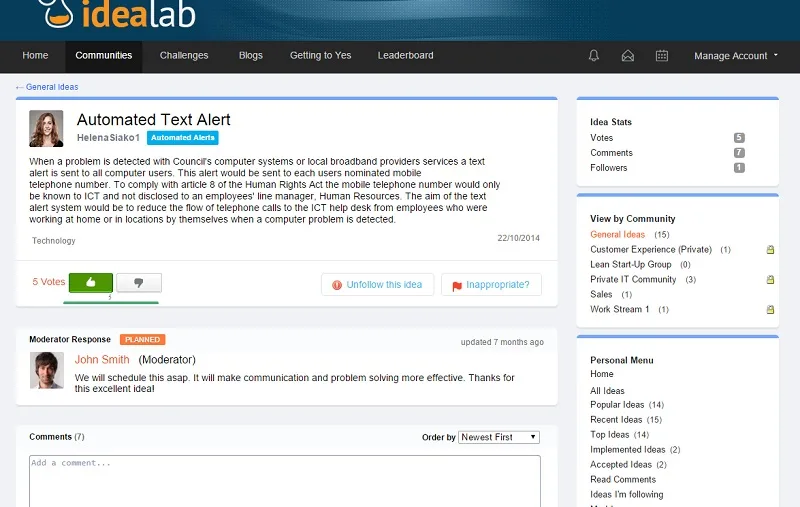The height and width of the screenshot is (507, 800).
Task: Click the lock icon beside Customer Experience
Action: click(x=770, y=249)
